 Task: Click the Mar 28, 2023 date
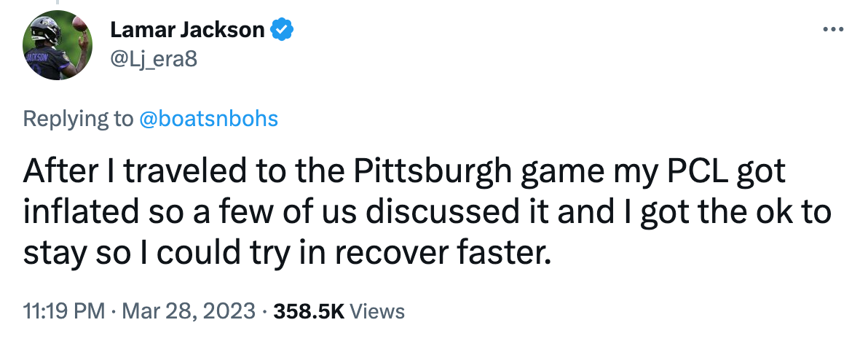tap(188, 312)
